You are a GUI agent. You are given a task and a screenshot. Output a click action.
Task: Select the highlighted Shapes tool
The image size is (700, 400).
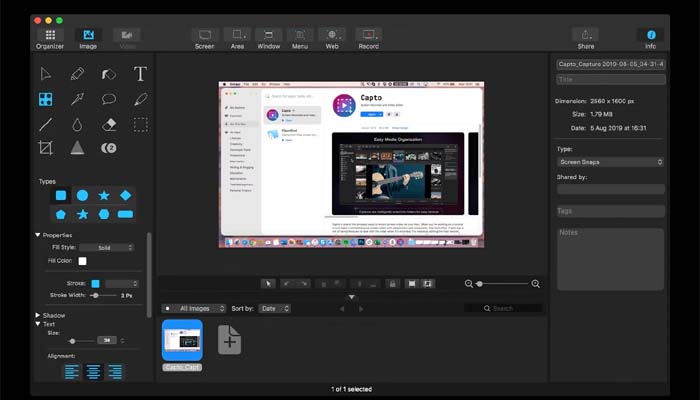coord(46,99)
